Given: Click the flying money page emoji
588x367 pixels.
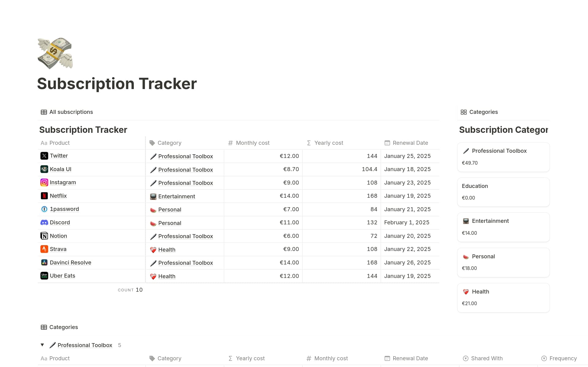Looking at the screenshot, I should pos(55,53).
